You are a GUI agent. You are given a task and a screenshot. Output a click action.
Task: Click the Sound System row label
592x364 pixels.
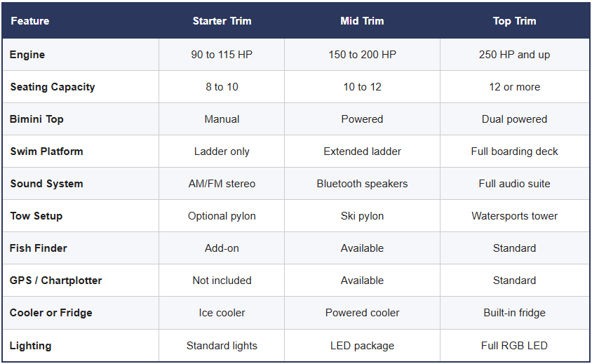(x=46, y=184)
